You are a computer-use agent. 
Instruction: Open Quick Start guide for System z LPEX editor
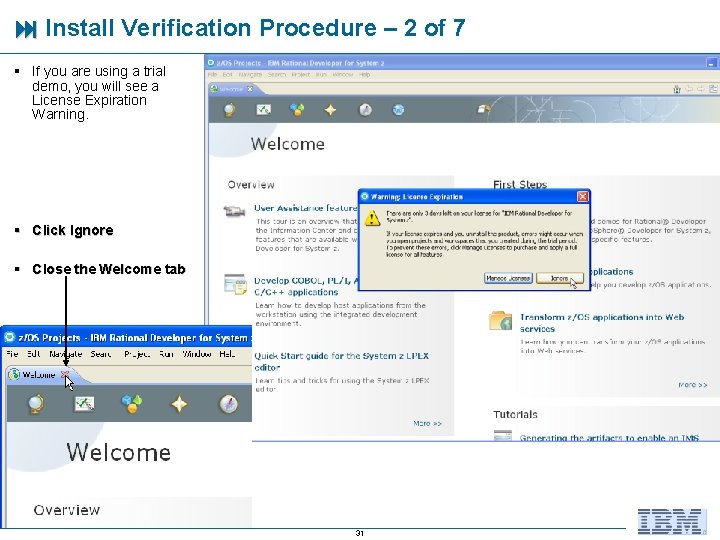click(341, 361)
